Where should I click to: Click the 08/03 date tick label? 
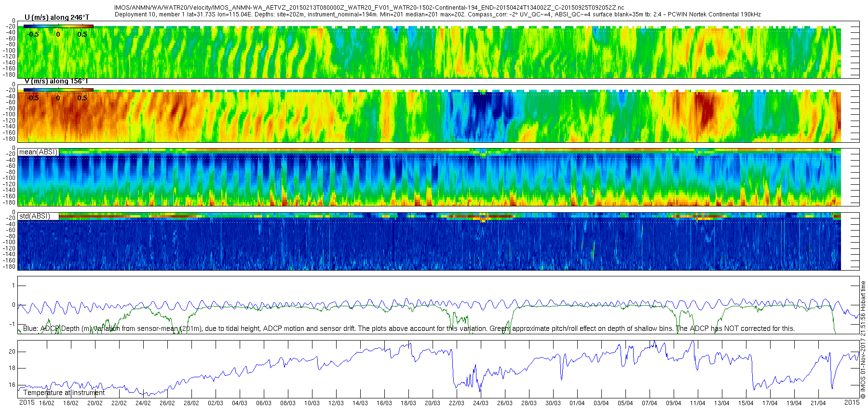[x=288, y=403]
